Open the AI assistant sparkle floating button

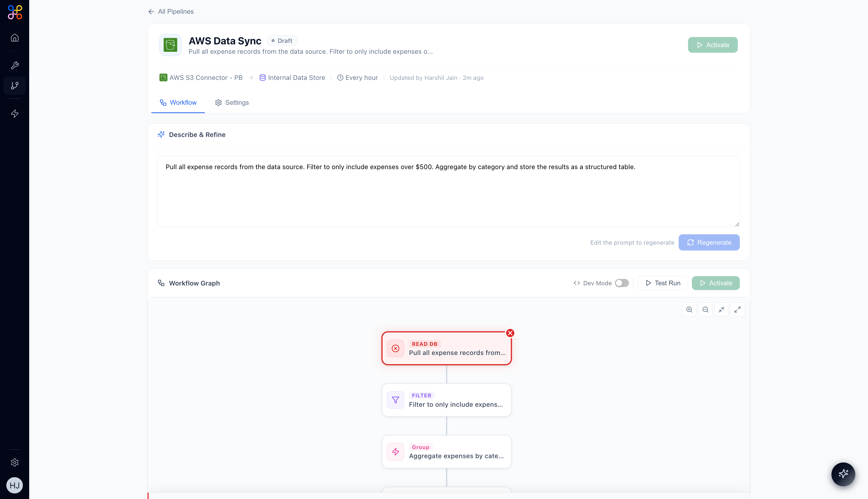point(843,474)
